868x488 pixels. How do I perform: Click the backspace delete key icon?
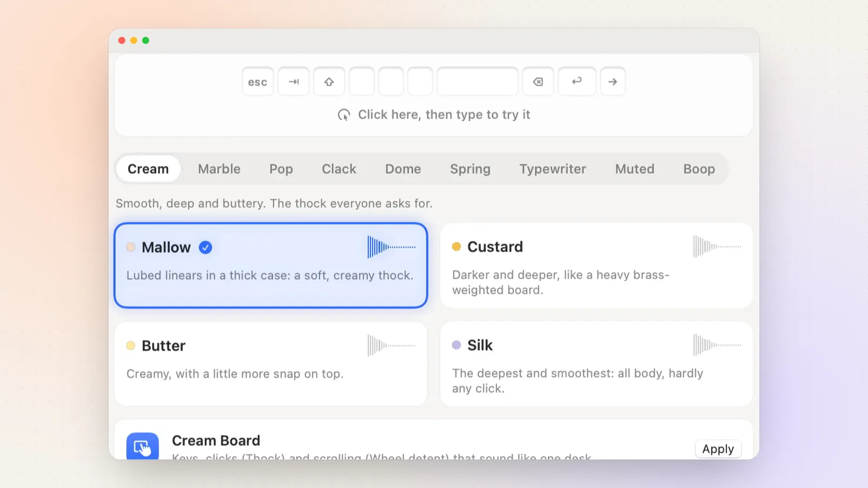[x=538, y=82]
